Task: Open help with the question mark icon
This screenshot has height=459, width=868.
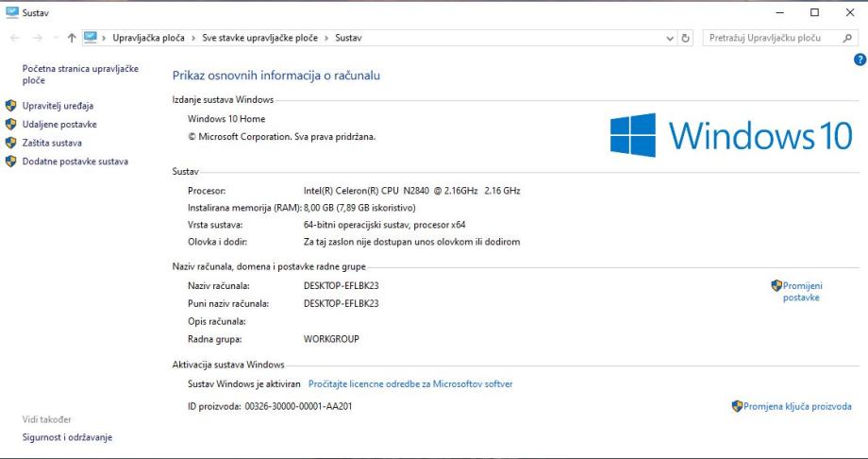Action: [860, 59]
